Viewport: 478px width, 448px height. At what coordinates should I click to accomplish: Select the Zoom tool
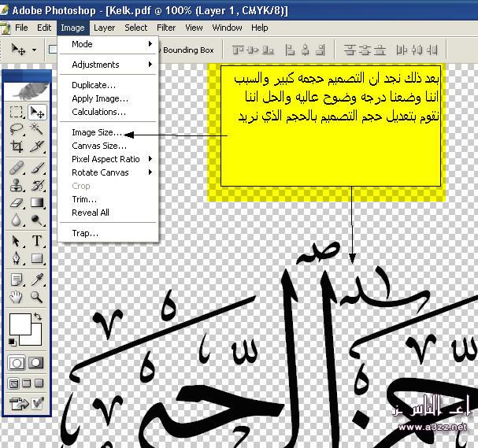[37, 297]
